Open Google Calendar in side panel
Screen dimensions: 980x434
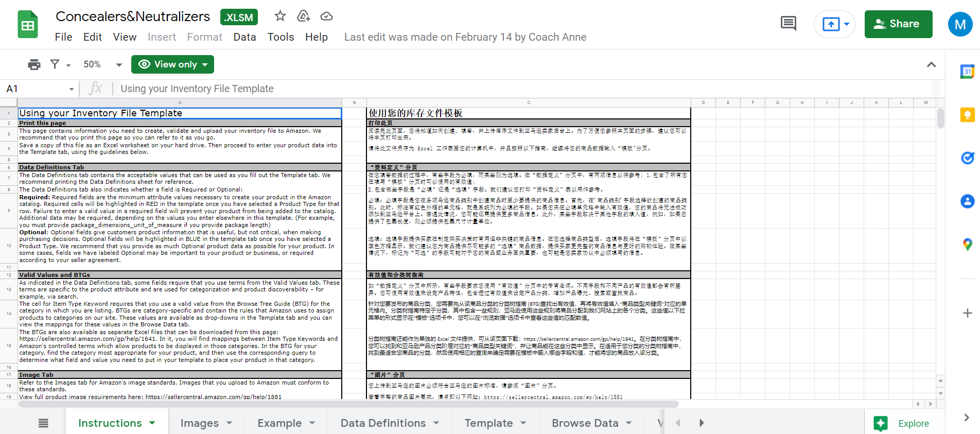click(968, 72)
